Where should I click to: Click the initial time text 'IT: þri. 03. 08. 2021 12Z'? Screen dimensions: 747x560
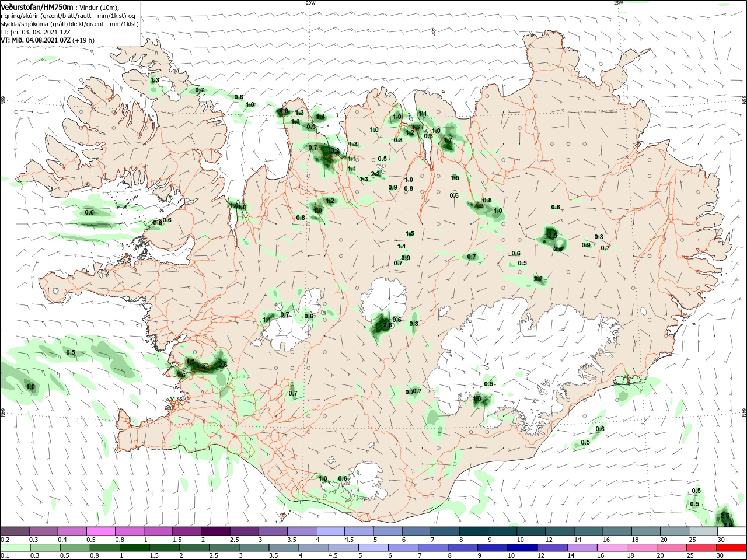click(x=36, y=32)
